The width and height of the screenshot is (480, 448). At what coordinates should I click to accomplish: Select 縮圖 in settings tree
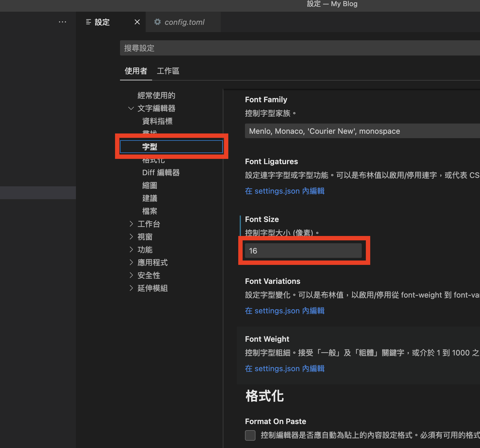pyautogui.click(x=149, y=185)
